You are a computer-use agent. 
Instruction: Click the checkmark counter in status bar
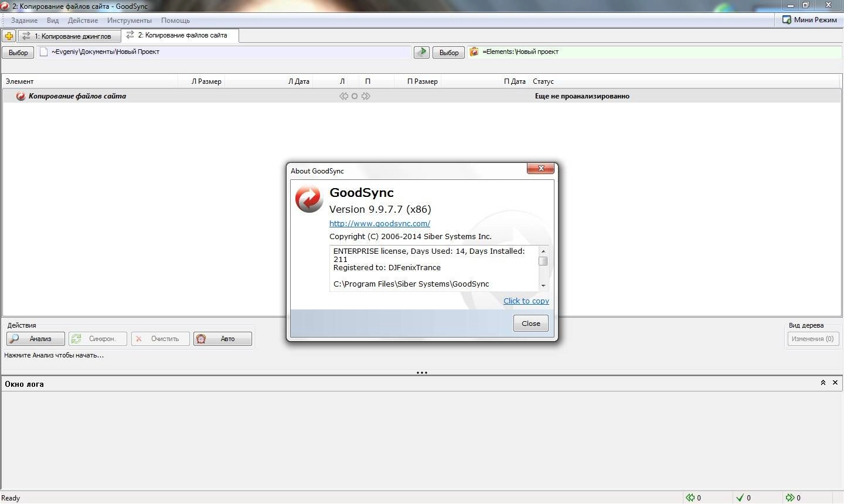pyautogui.click(x=743, y=498)
